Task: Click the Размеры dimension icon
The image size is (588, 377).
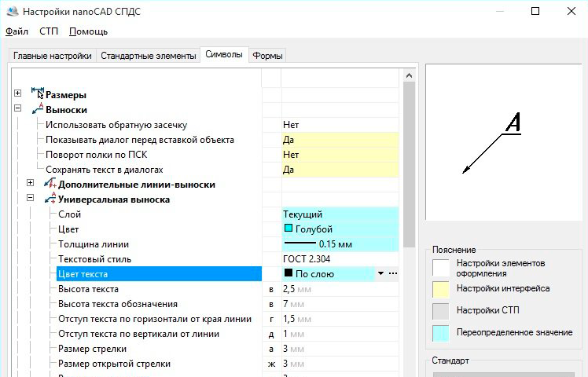Action: (x=38, y=93)
